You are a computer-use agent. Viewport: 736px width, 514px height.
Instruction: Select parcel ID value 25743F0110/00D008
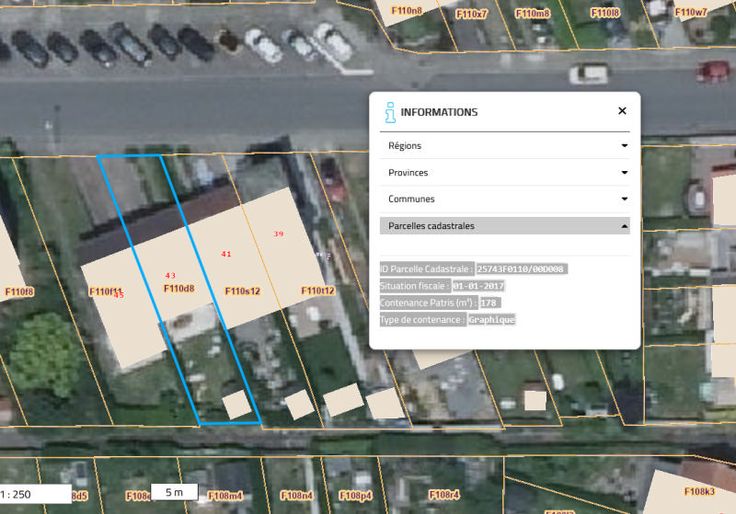[521, 269]
